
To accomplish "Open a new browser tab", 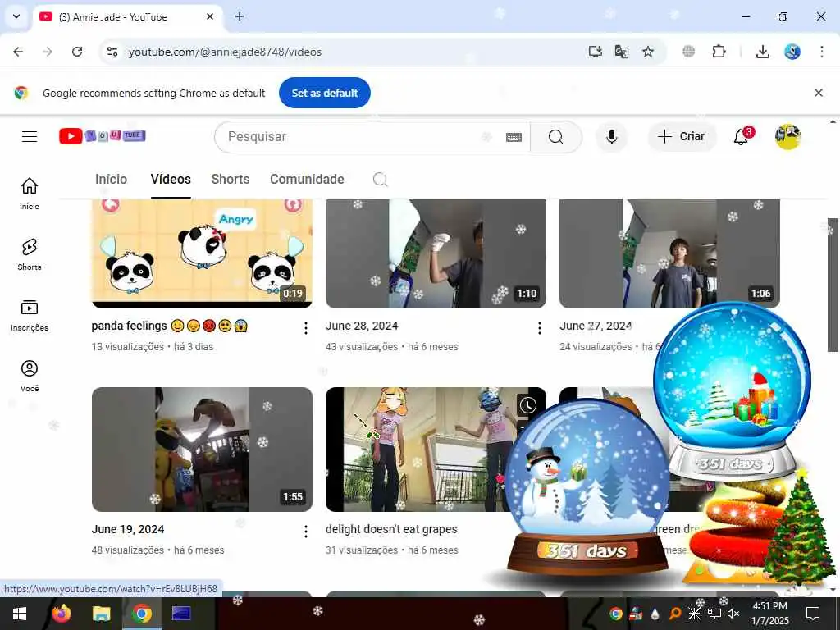I will pos(240,16).
